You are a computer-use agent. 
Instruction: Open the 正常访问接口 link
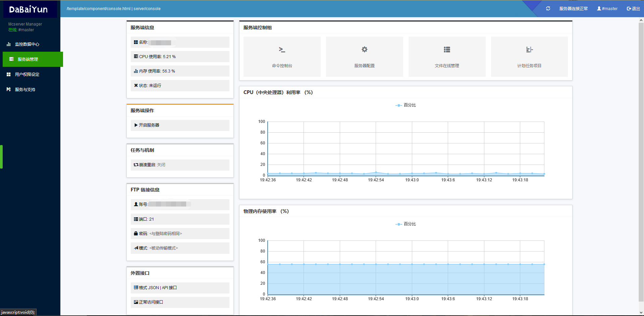coord(180,302)
